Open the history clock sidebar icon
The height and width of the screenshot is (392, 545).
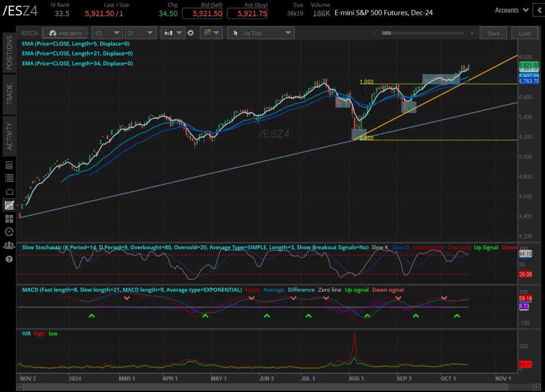9,232
